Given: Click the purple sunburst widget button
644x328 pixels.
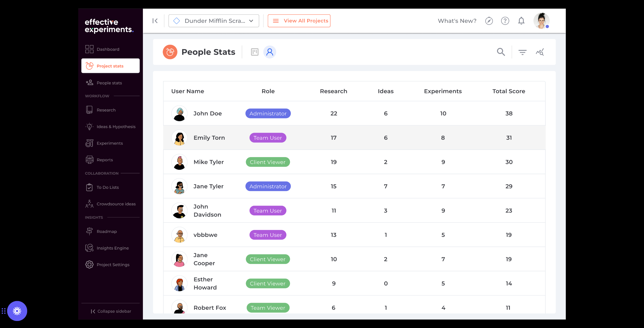Looking at the screenshot, I should (17, 311).
